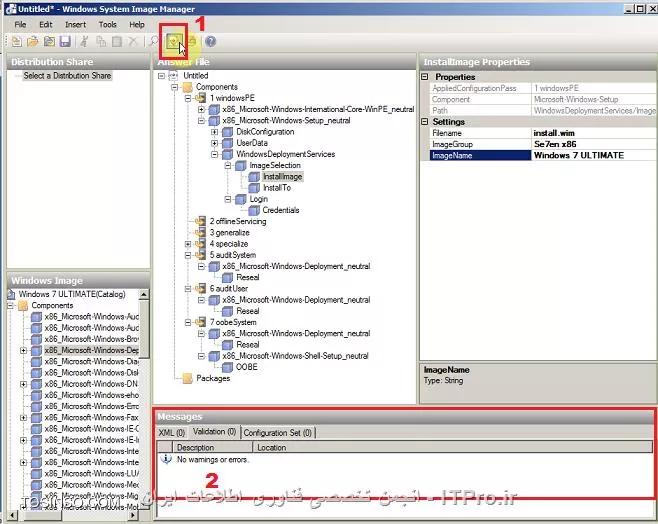The width and height of the screenshot is (658, 524).
Task: Select the 3 generalize pass
Action: click(x=230, y=233)
